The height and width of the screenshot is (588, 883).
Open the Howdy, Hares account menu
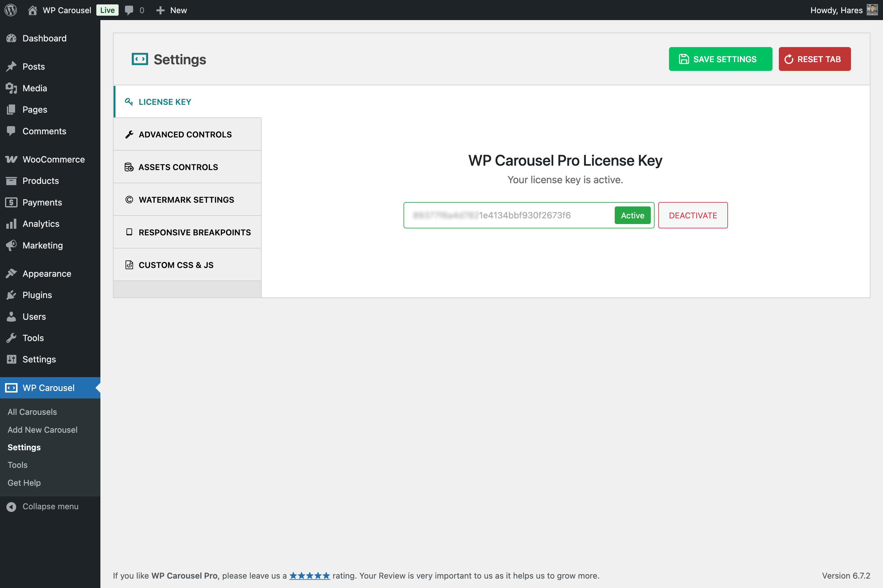tap(844, 10)
